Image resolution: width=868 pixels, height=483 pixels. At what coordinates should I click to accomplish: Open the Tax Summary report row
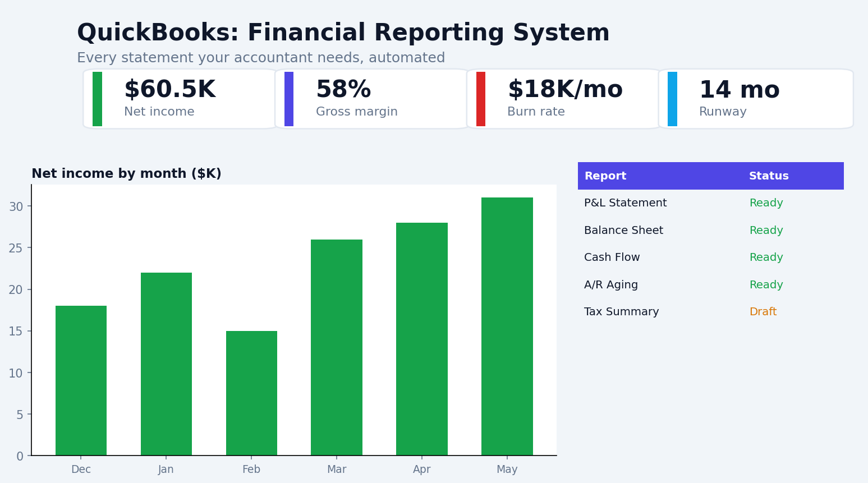(x=711, y=312)
